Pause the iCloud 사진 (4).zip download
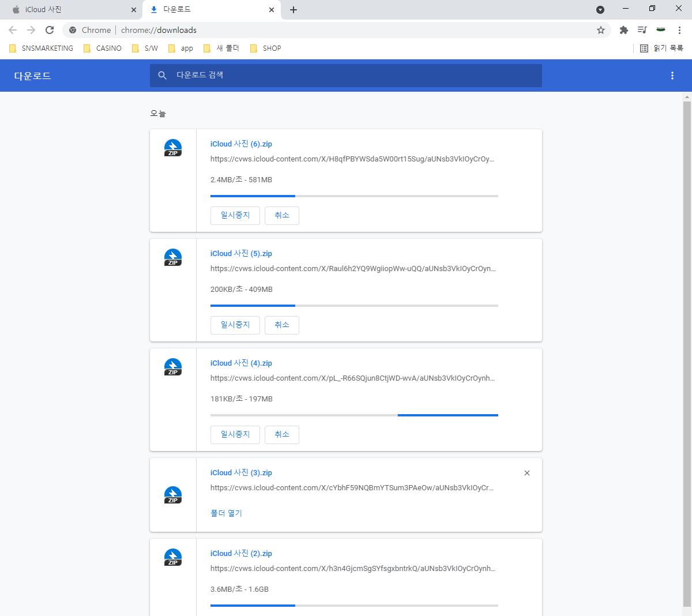692x616 pixels. pyautogui.click(x=235, y=434)
